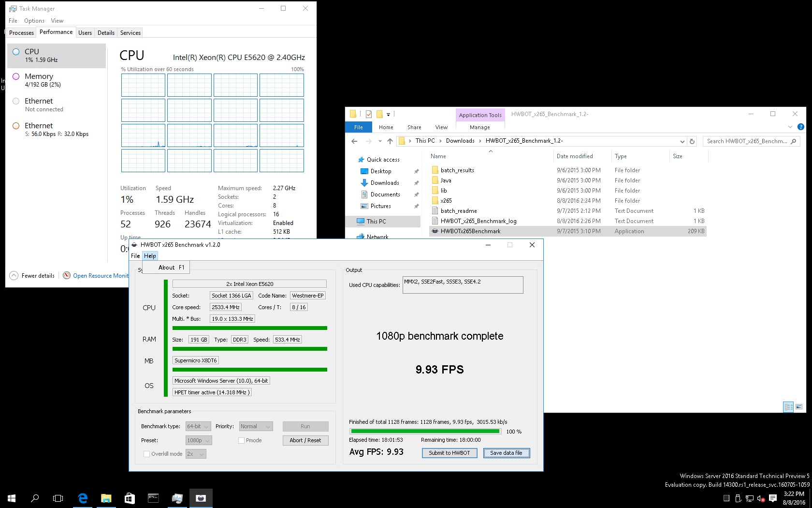Screen dimensions: 812x508
Task: Go up one folder level in Explorer
Action: point(390,141)
